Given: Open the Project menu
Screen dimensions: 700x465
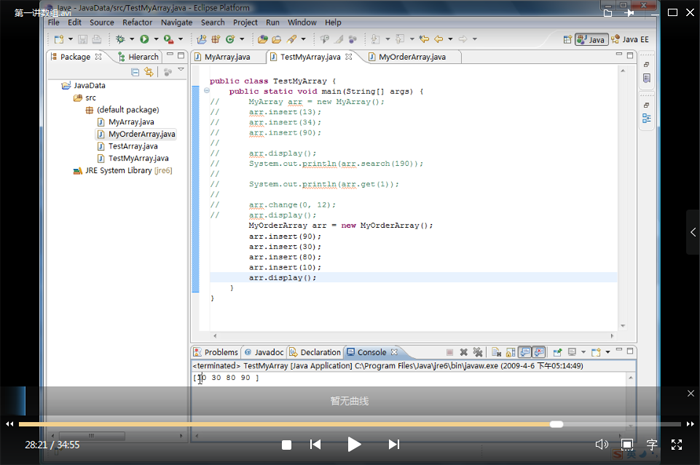Looking at the screenshot, I should coord(245,22).
